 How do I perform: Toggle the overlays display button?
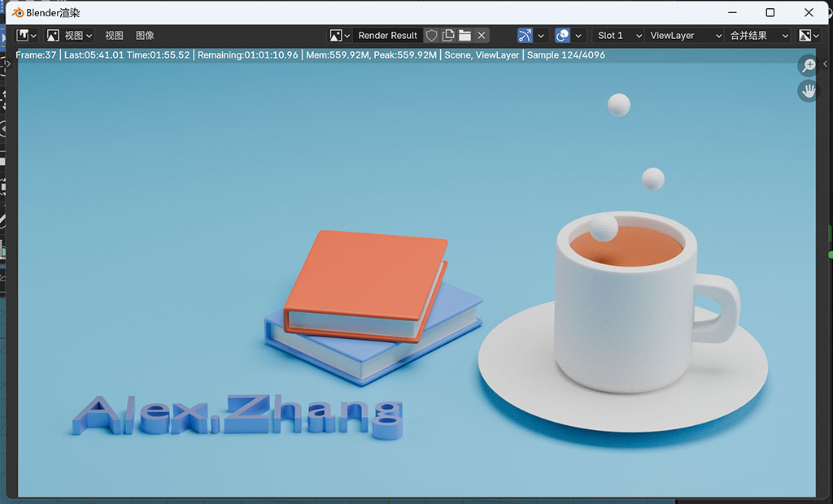pyautogui.click(x=562, y=36)
